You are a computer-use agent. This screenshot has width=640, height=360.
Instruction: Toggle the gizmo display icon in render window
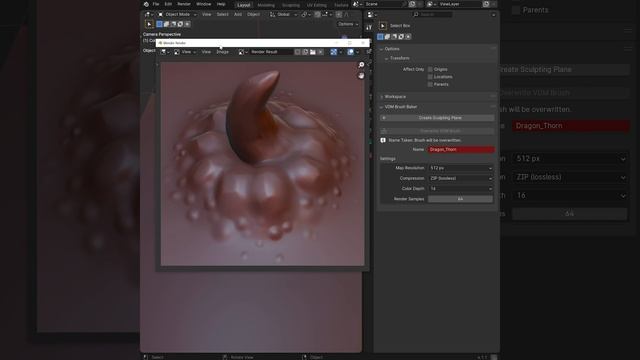tap(334, 52)
